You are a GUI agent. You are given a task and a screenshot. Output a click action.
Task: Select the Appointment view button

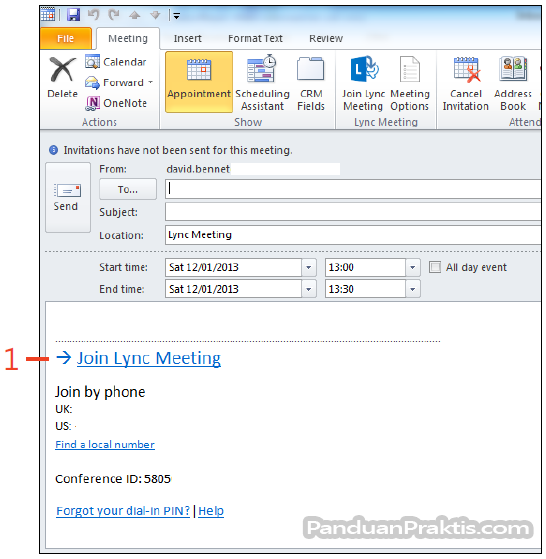pos(199,82)
